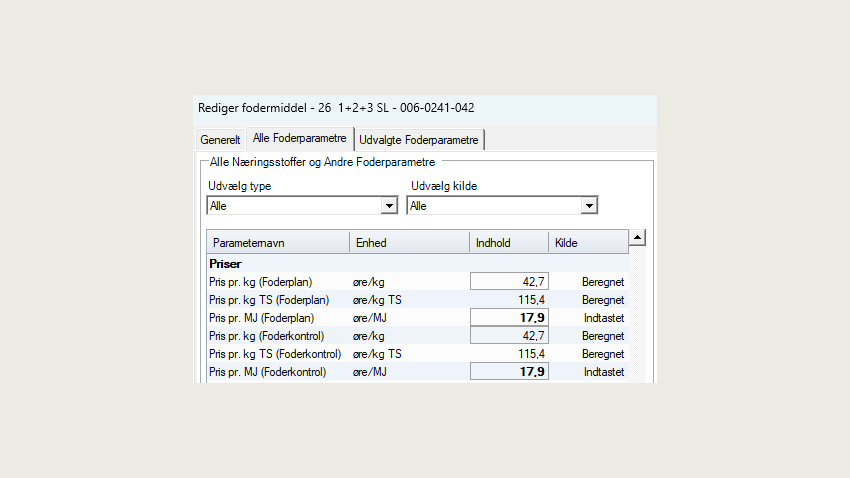Viewport: 850px width, 478px height.
Task: Switch to the Generelt tab
Action: (x=220, y=140)
